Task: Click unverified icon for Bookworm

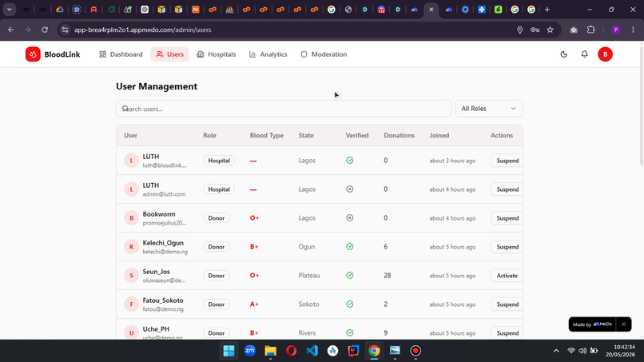Action: click(349, 218)
